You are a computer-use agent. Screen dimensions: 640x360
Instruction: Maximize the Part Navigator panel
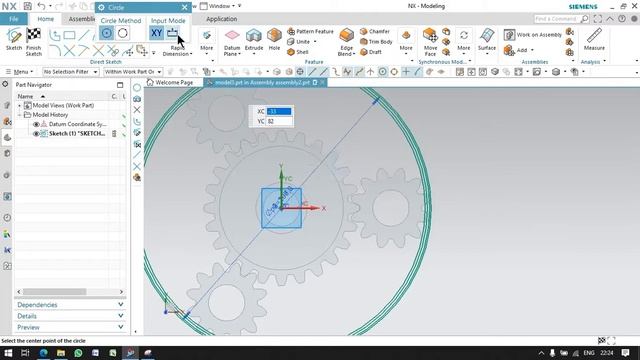coord(120,85)
